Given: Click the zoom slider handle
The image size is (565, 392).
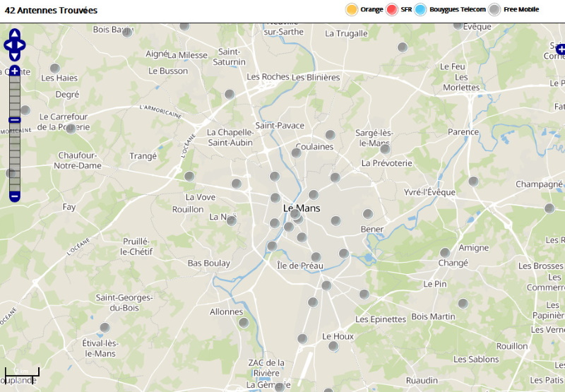Looking at the screenshot, I should click(15, 121).
